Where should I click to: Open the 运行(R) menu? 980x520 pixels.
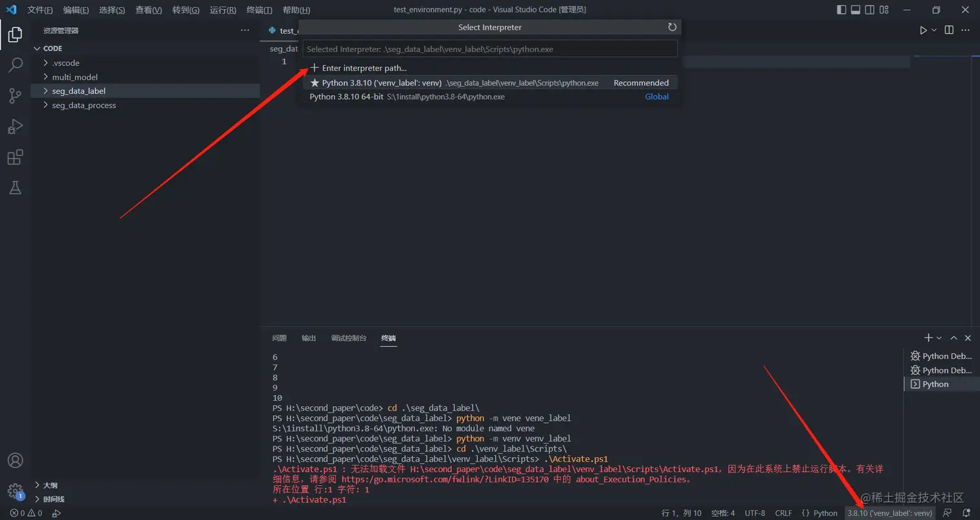[x=223, y=10]
